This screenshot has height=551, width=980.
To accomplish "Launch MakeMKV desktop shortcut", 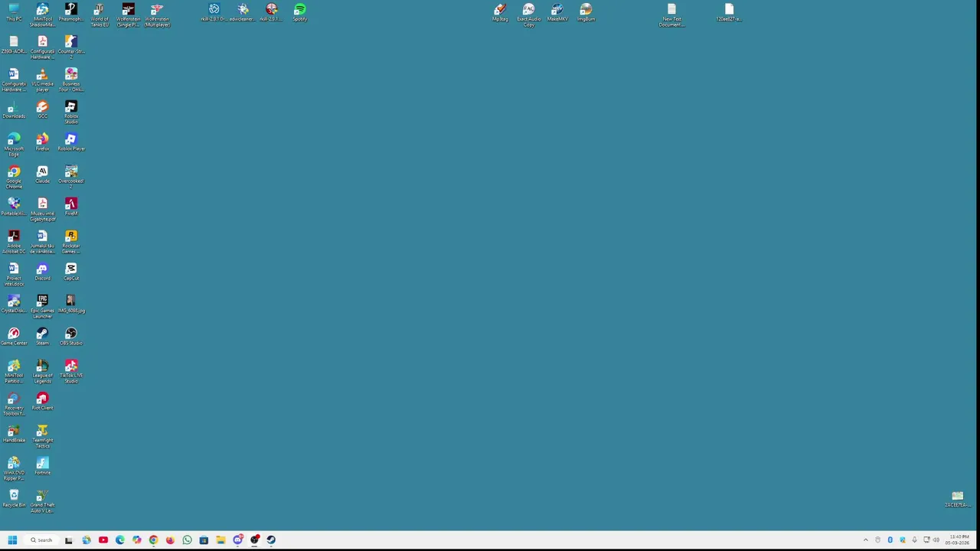I will point(557,13).
